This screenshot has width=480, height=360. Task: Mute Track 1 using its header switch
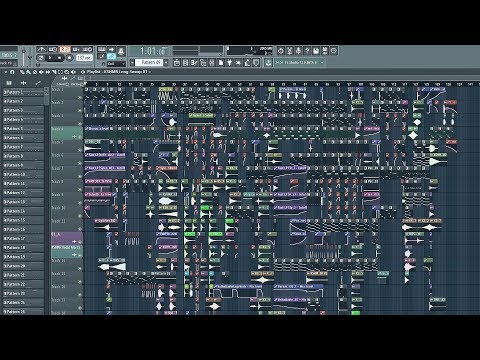pyautogui.click(x=80, y=97)
